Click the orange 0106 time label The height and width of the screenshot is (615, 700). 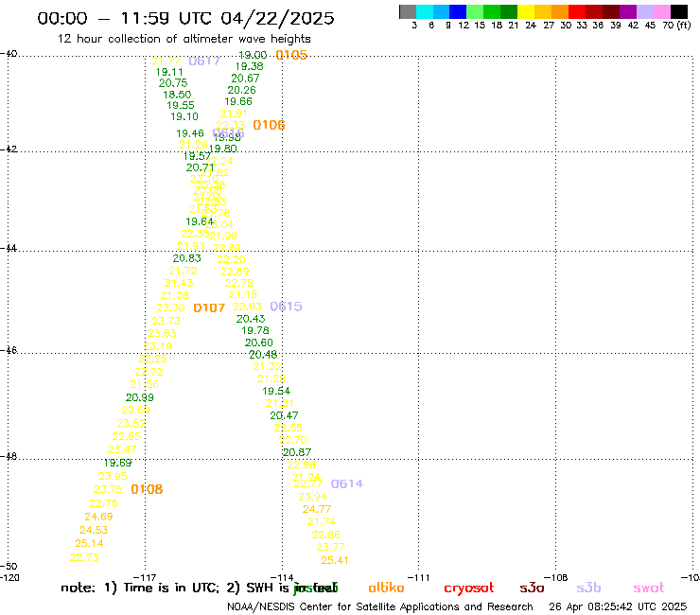click(x=269, y=125)
